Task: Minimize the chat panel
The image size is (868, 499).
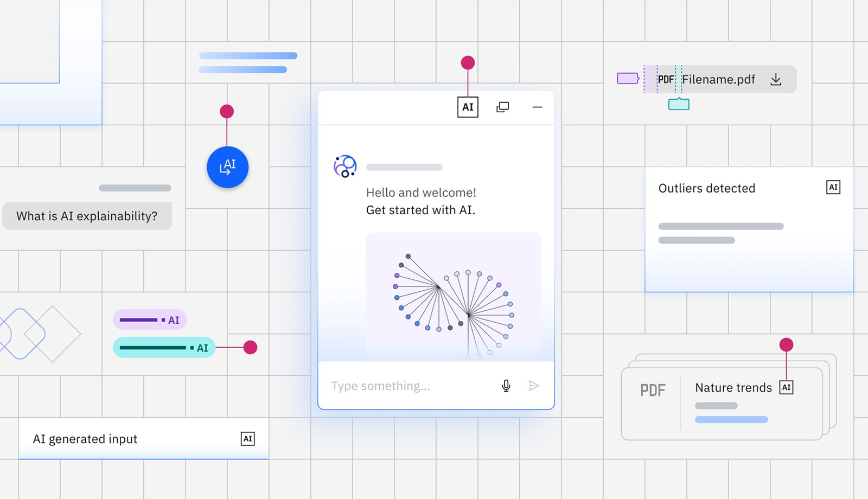Action: [537, 107]
